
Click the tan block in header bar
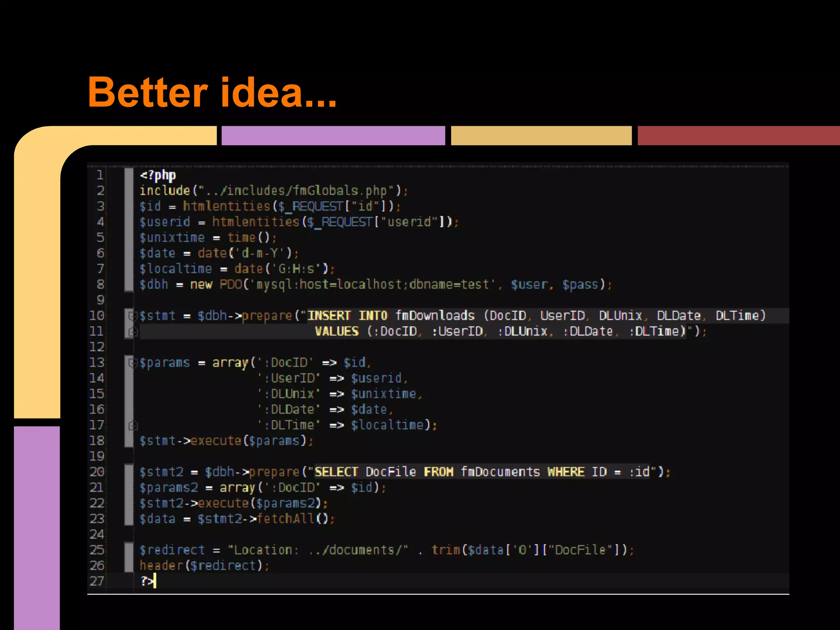coord(541,136)
